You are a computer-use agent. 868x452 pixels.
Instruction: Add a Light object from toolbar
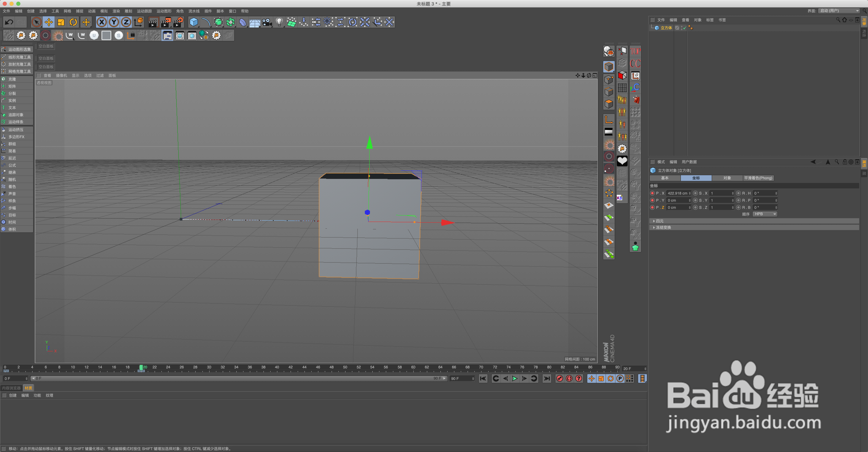[279, 22]
